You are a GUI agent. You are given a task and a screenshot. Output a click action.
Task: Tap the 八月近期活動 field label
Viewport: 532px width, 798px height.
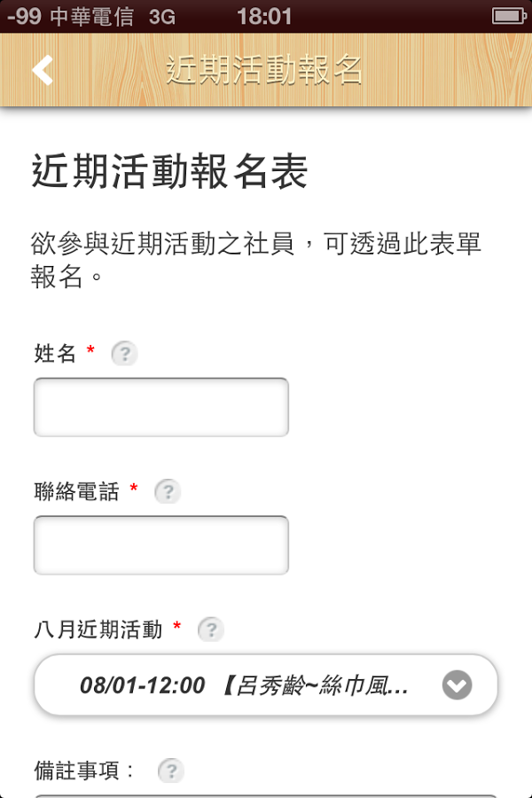pyautogui.click(x=98, y=630)
